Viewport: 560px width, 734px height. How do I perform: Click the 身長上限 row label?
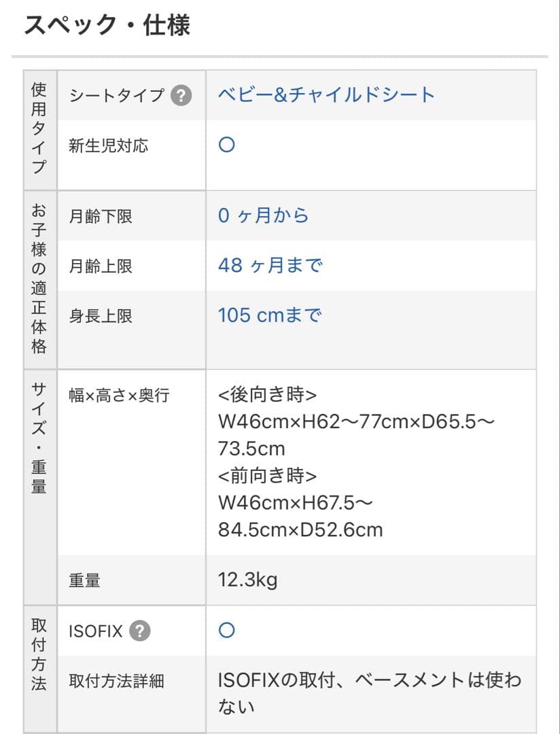(x=101, y=316)
